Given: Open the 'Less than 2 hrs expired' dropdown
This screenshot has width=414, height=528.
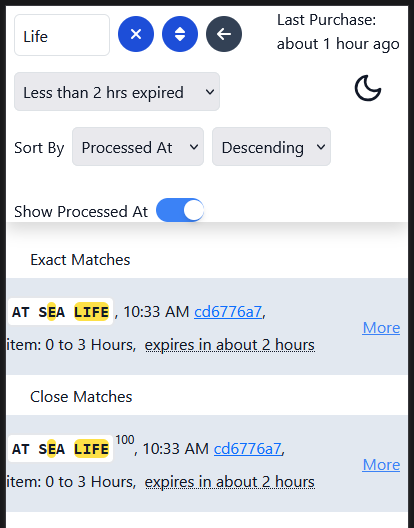Looking at the screenshot, I should click(x=117, y=92).
